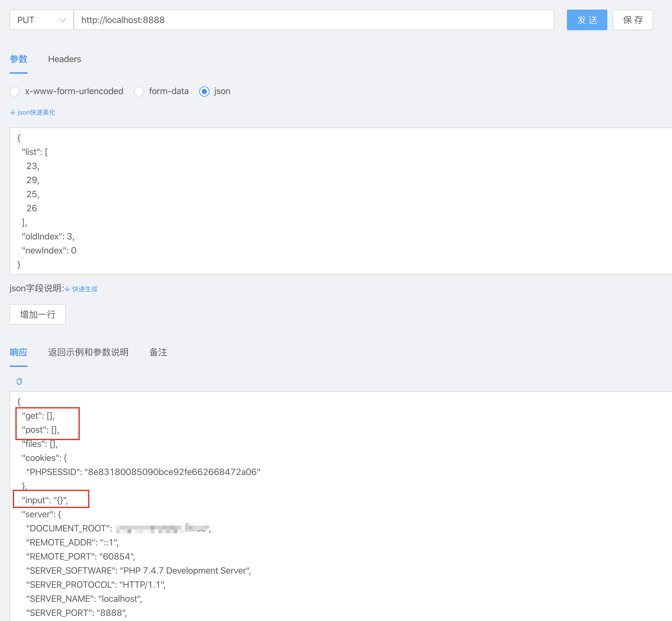Open the 返回示例和参数说明 tab
The image size is (672, 621).
tap(88, 352)
